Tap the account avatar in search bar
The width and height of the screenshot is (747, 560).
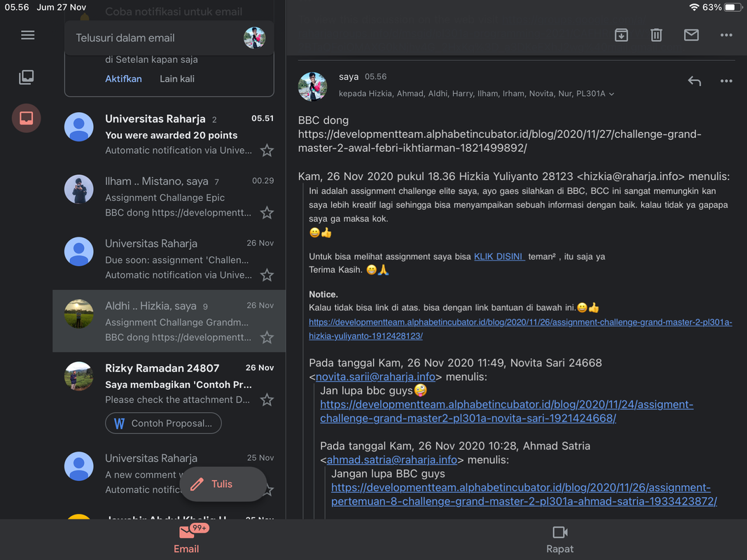[x=254, y=38]
